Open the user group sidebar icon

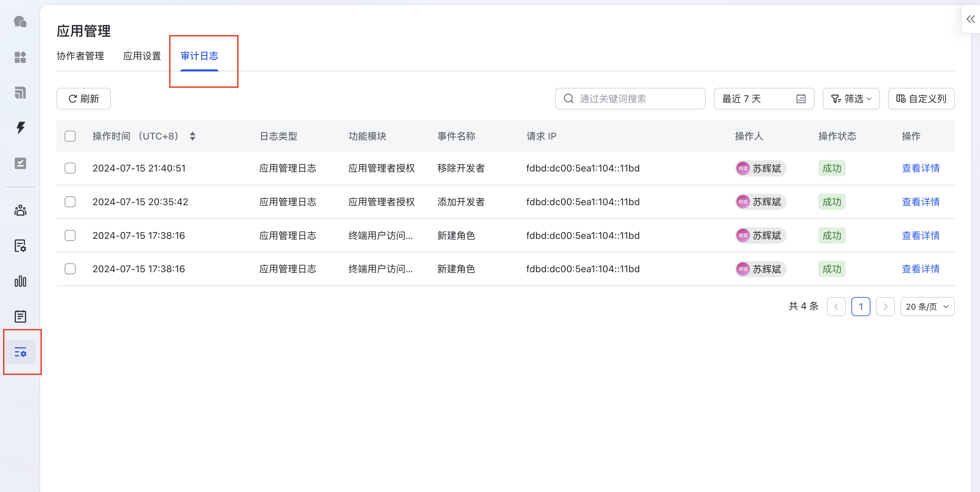click(x=20, y=210)
